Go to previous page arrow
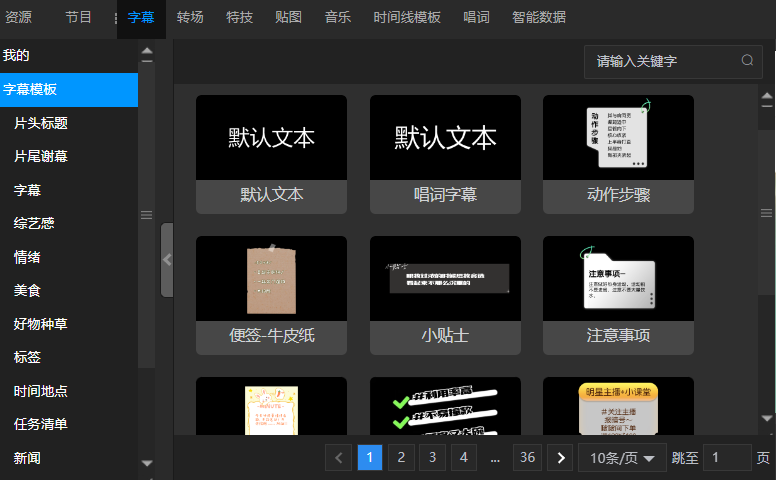Screen dimensions: 776x480 click(x=339, y=458)
